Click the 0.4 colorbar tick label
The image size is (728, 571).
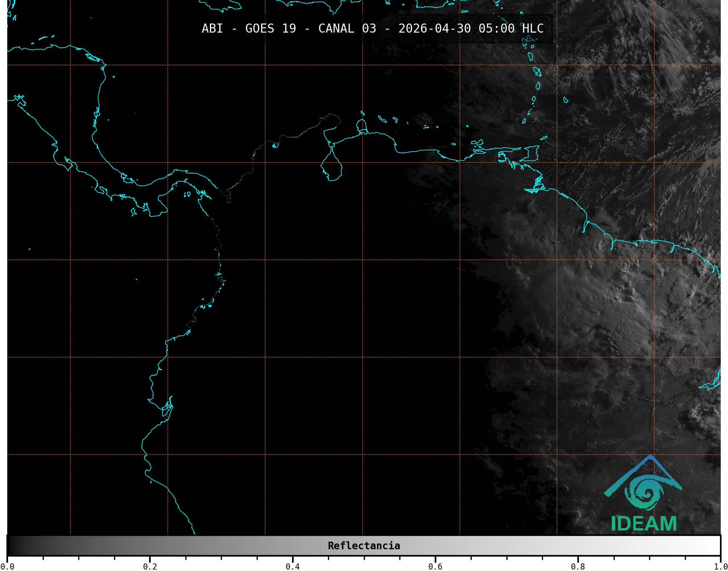click(293, 566)
